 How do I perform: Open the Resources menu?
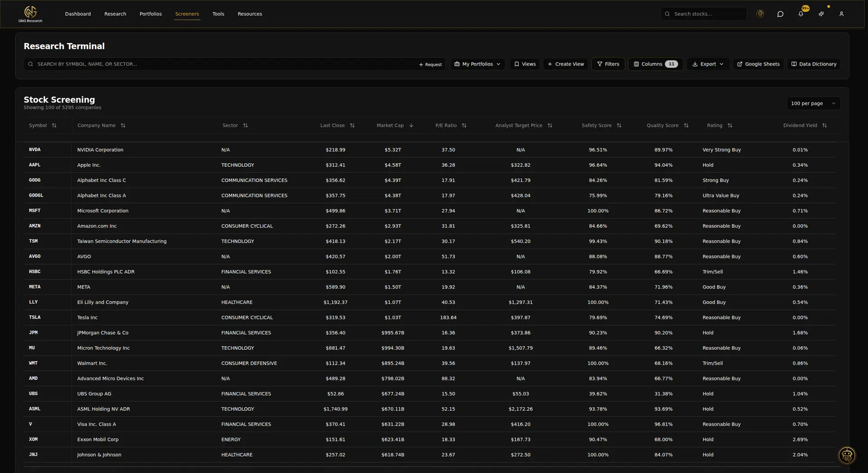[250, 14]
